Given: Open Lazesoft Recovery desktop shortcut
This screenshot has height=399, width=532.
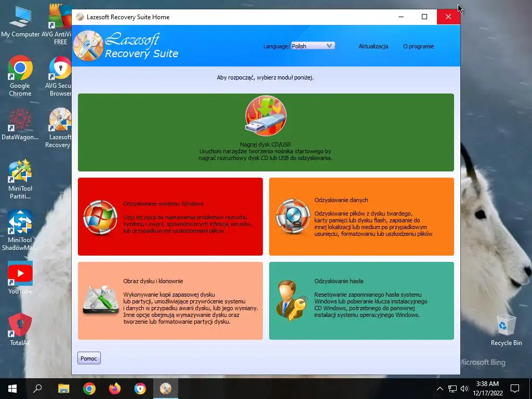Looking at the screenshot, I should 59,128.
